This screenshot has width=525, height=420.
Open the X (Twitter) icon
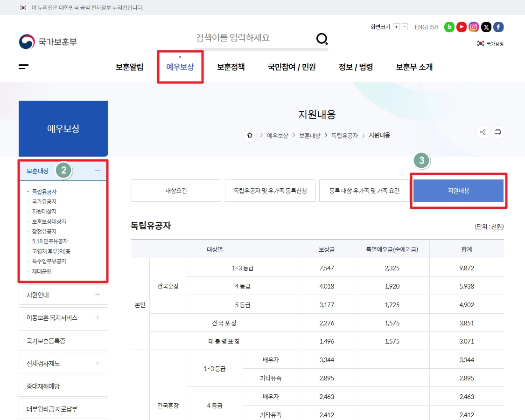tap(486, 27)
